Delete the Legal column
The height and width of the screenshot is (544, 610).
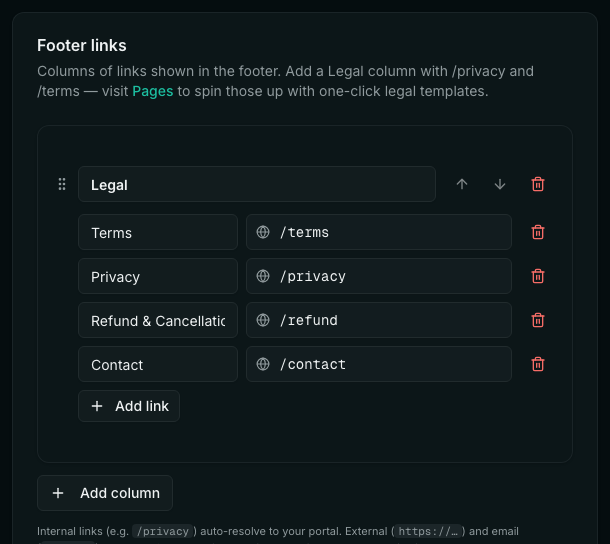(538, 184)
